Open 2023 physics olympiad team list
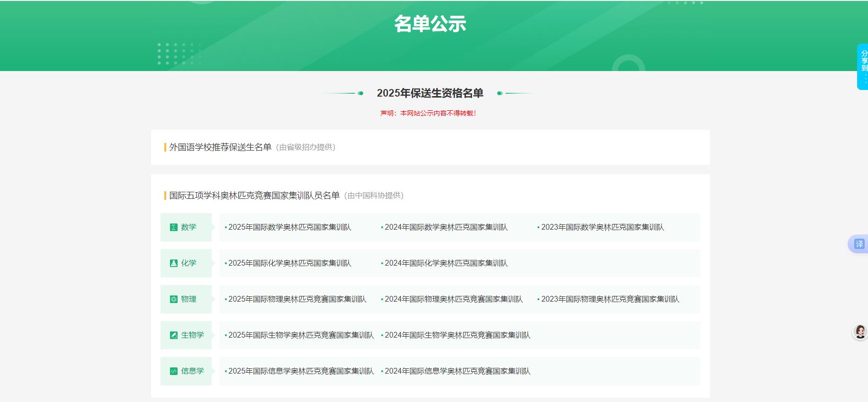The width and height of the screenshot is (868, 402). pyautogui.click(x=610, y=299)
